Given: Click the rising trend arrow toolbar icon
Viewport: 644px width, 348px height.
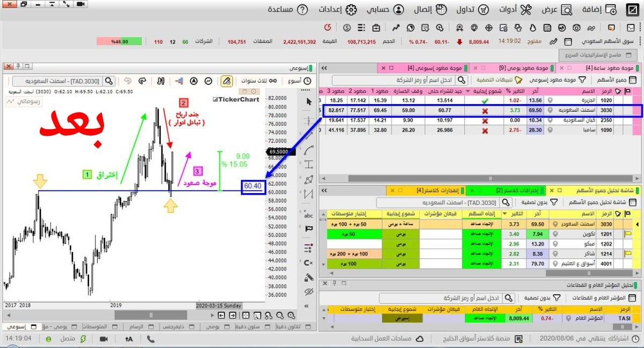Looking at the screenshot, I should [x=396, y=27].
